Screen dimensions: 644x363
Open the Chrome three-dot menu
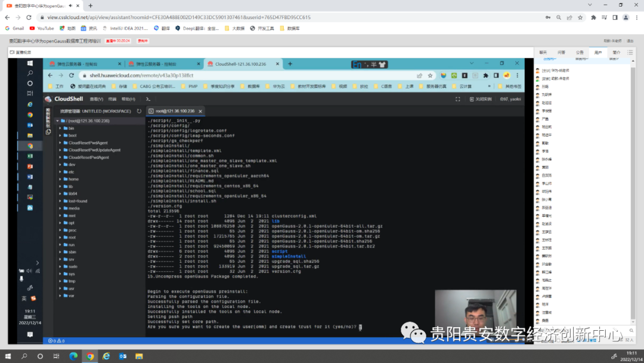tap(636, 17)
